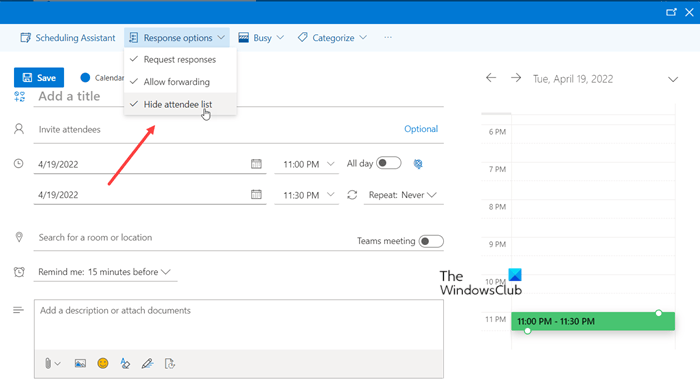
Task: Click the Save button
Action: pos(39,78)
